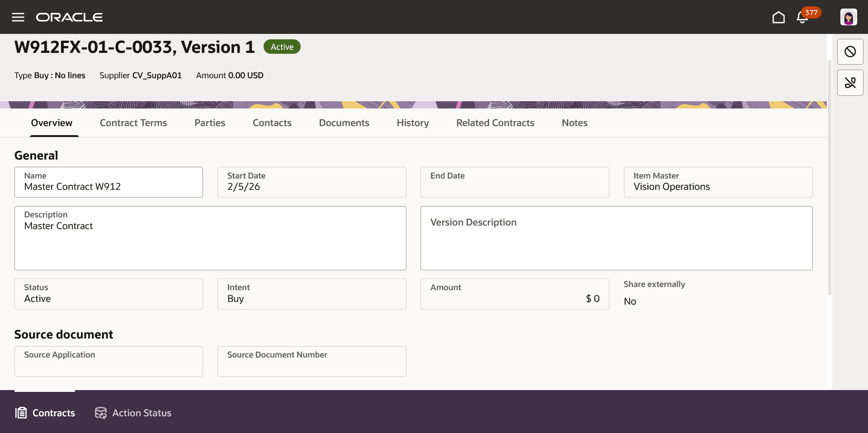Open the notifications bell with 377 alerts
This screenshot has width=868, height=433.
click(x=803, y=17)
